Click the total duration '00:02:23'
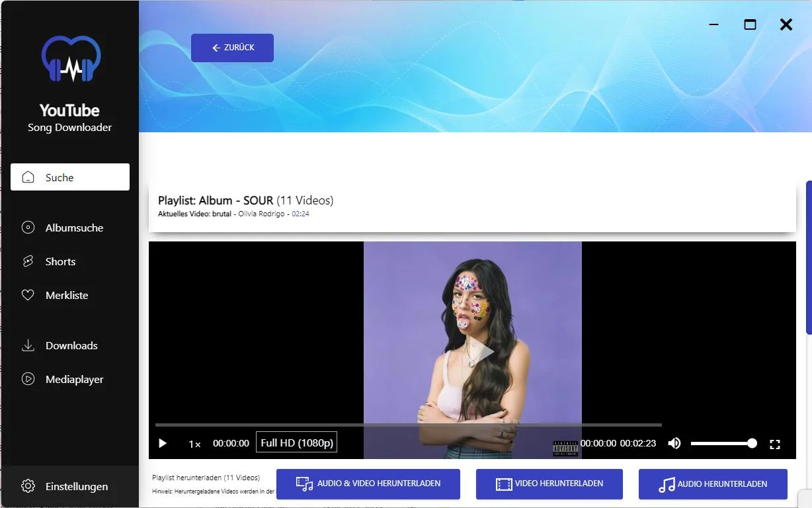 [638, 444]
